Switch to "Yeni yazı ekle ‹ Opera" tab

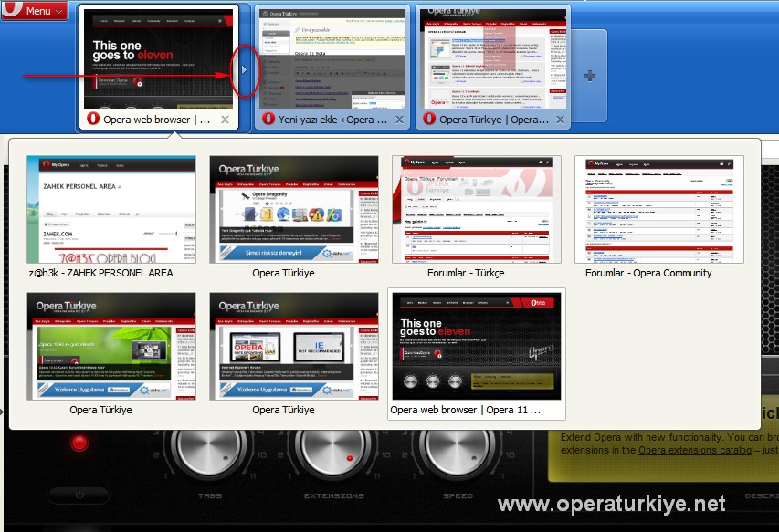332,68
